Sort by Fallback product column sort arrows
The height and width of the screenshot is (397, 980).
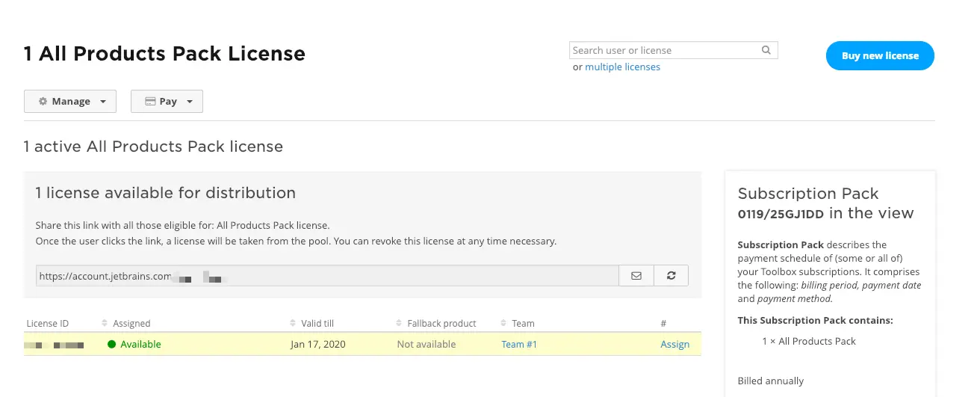tap(503, 324)
